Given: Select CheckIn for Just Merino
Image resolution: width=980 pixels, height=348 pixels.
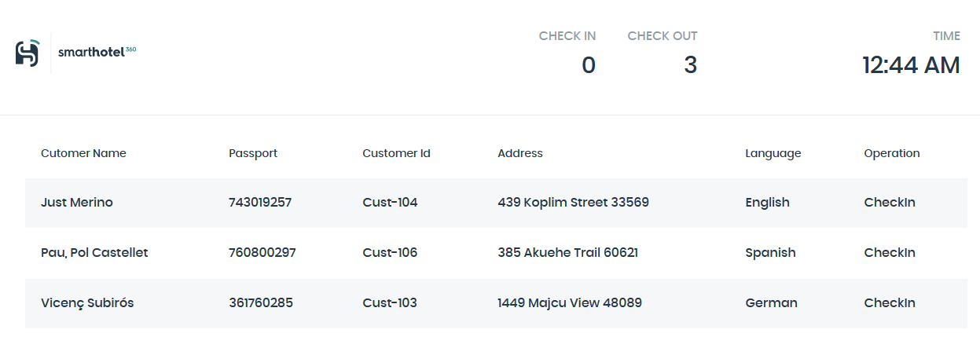Looking at the screenshot, I should click(x=890, y=203).
